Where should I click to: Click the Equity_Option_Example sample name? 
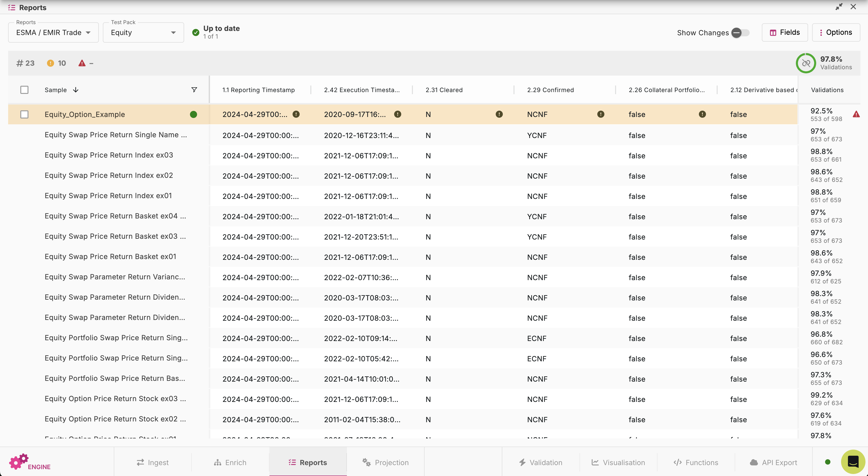click(x=85, y=114)
